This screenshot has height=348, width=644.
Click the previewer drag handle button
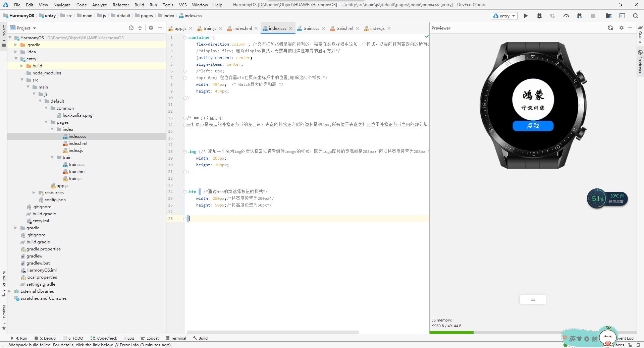(533, 299)
